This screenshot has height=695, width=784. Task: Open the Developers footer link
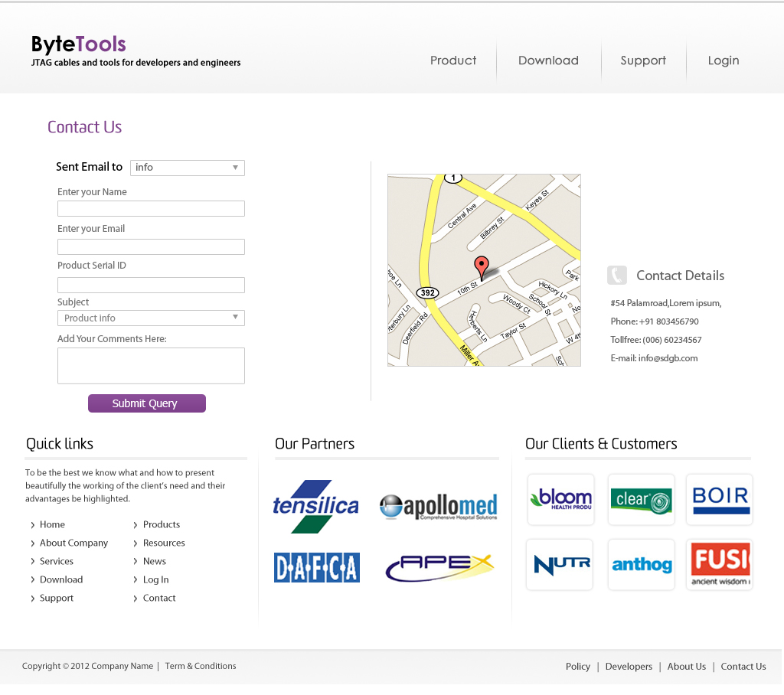click(629, 666)
